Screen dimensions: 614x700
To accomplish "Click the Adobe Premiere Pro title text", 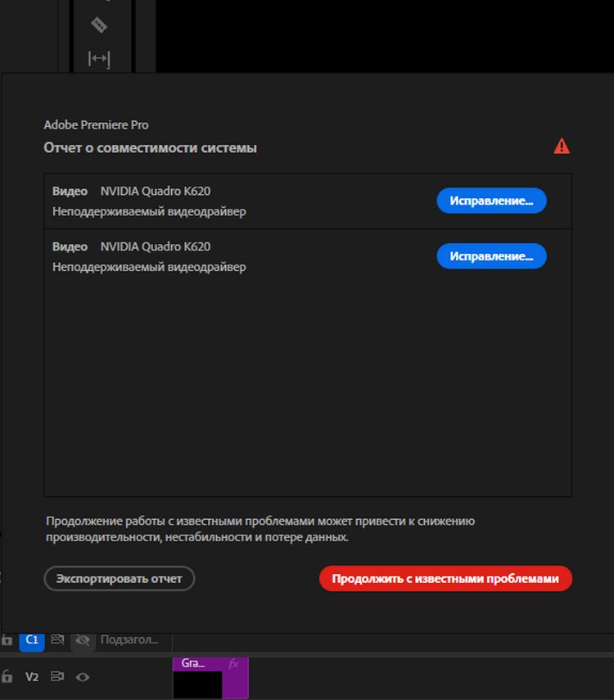I will tap(96, 124).
